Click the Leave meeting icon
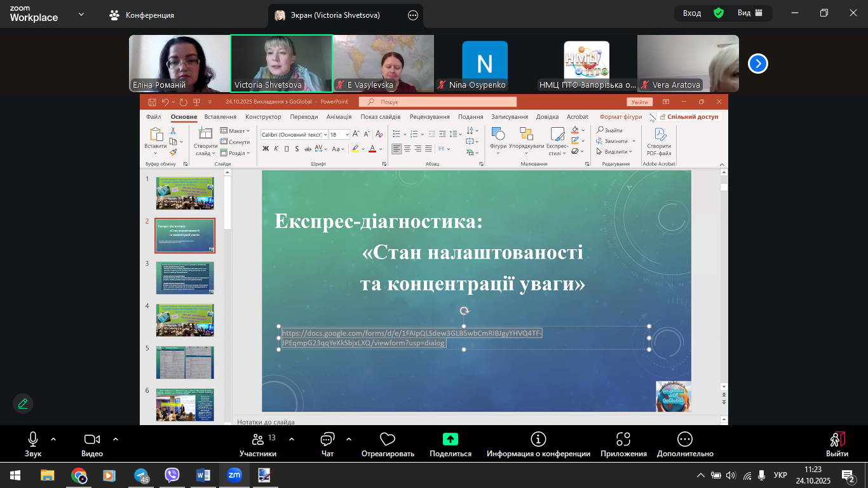The image size is (868, 488). pyautogui.click(x=837, y=440)
